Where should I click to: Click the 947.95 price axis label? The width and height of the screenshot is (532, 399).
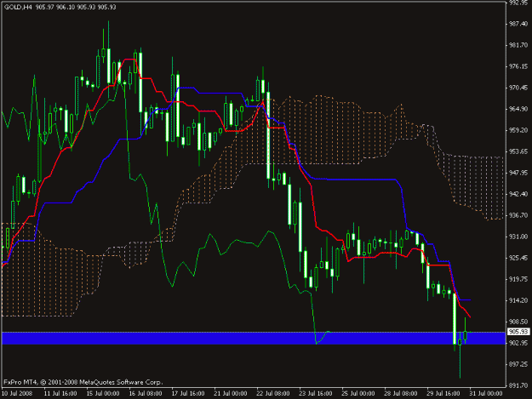pos(518,173)
